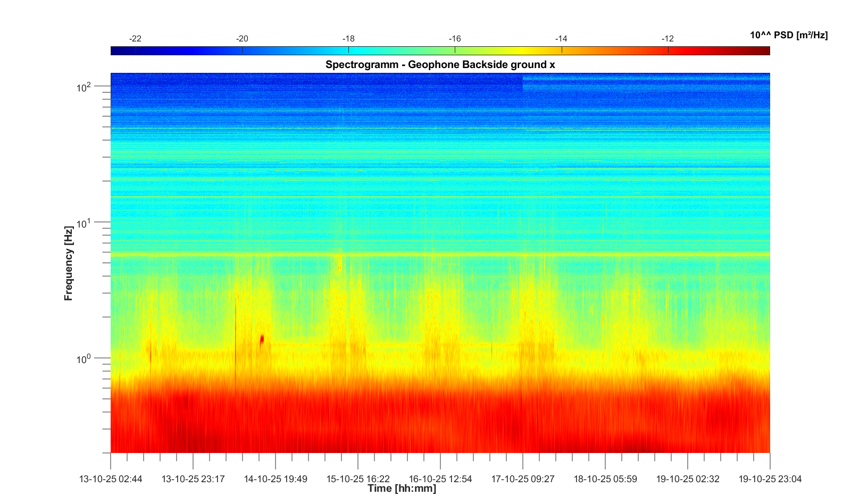Click the "10^^ PSD [m²/Hz]" colorbar label
This screenshot has width=851, height=504.
pyautogui.click(x=788, y=35)
